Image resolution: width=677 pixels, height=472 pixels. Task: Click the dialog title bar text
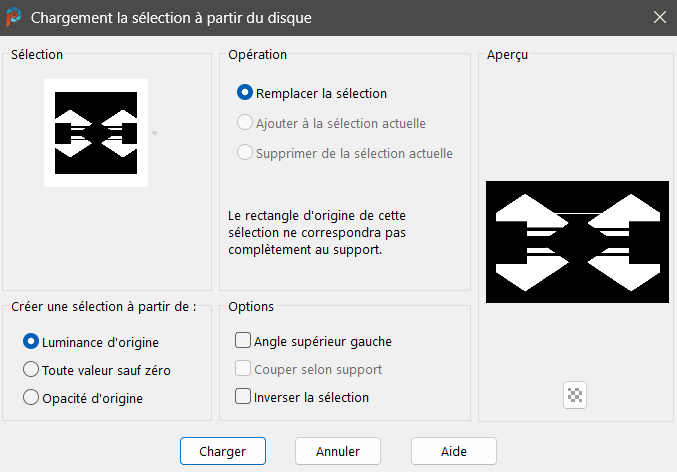click(171, 18)
